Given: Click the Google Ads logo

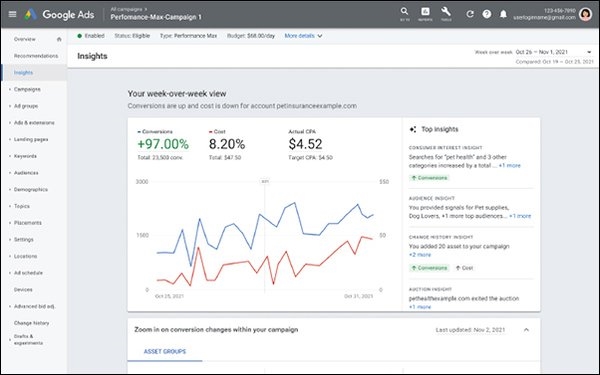Looking at the screenshot, I should [x=59, y=15].
